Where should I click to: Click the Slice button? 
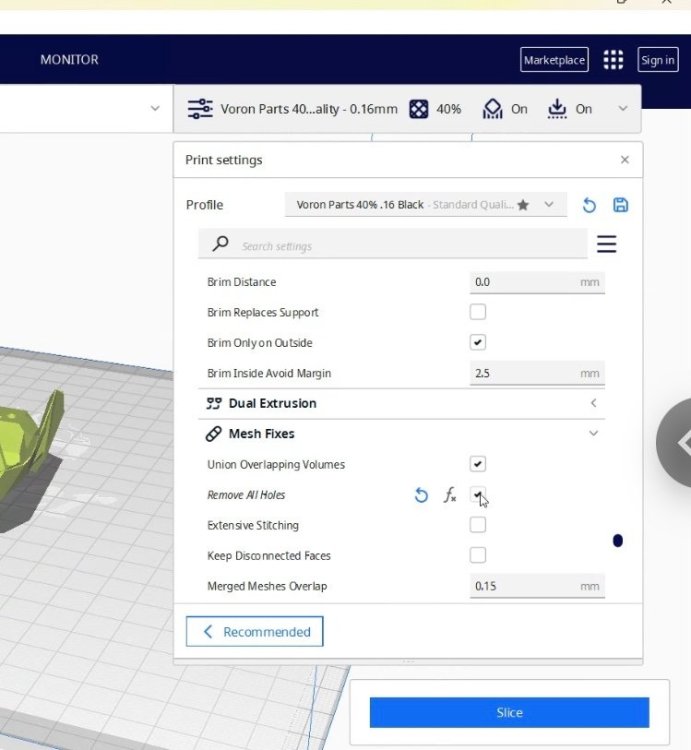click(509, 712)
